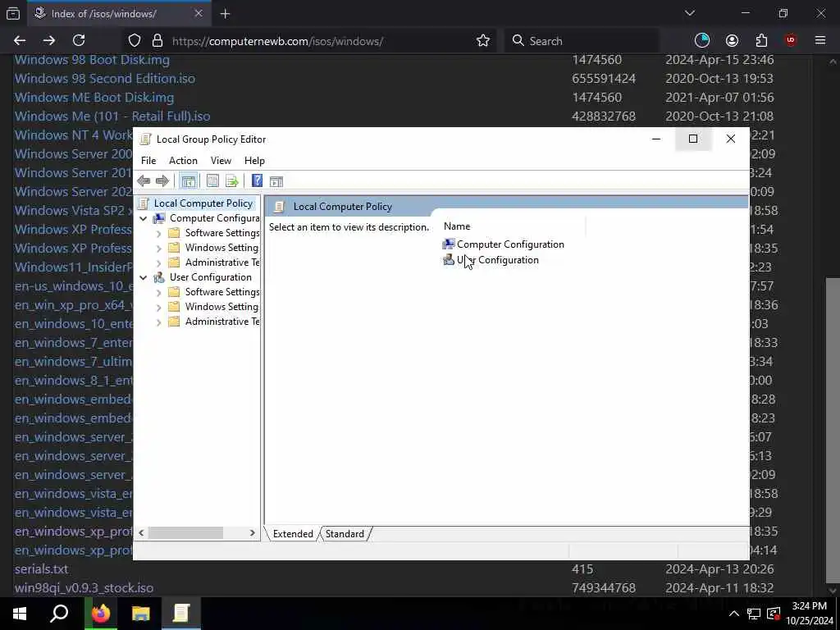
Task: Open the Windows ME Boot Disk.img link
Action: (x=94, y=98)
